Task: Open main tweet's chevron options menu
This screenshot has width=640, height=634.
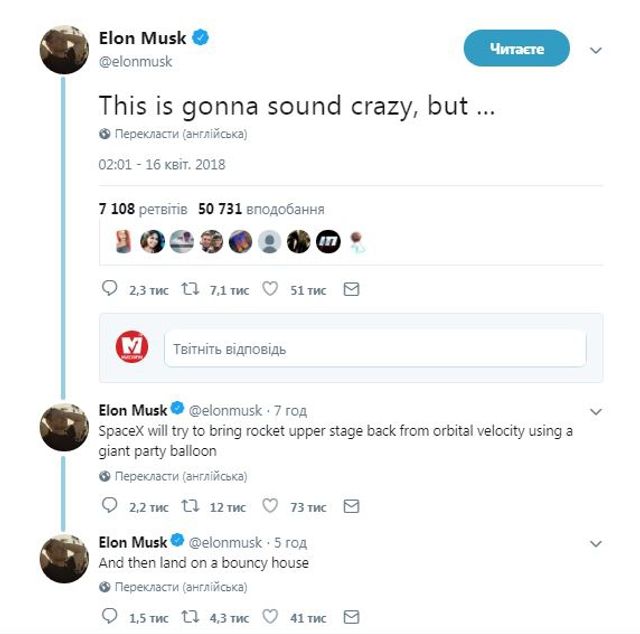Action: coord(596,49)
